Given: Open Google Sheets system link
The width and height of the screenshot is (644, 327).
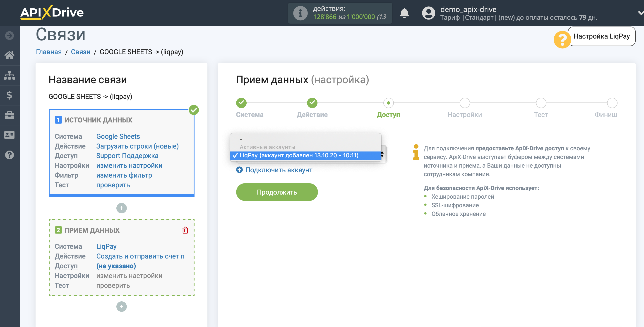Looking at the screenshot, I should point(118,137).
